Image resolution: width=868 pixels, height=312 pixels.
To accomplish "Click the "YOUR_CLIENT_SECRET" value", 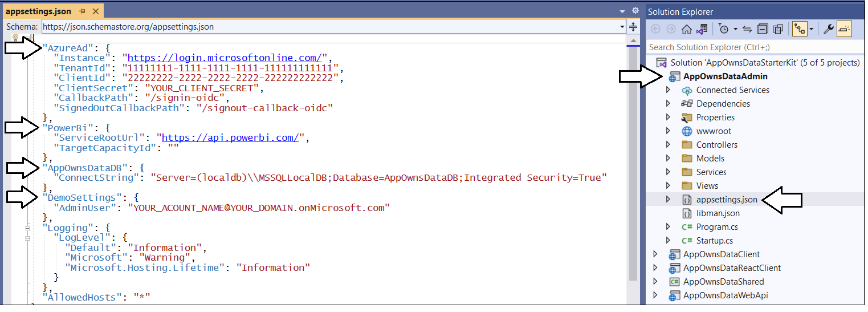I will pyautogui.click(x=202, y=88).
